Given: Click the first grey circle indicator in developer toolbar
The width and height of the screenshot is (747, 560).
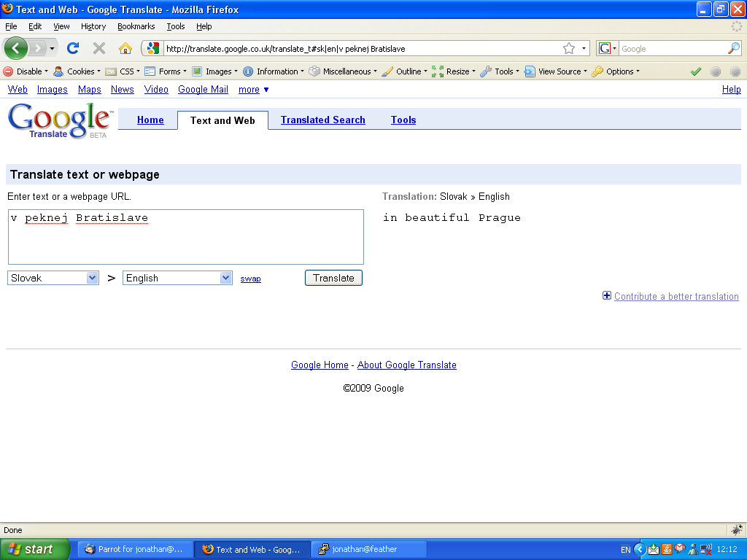Looking at the screenshot, I should click(716, 71).
